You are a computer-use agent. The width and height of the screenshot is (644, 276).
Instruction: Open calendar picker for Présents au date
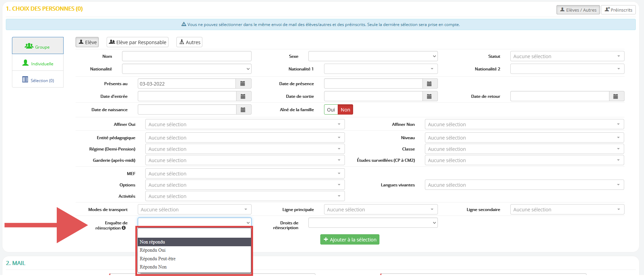243,84
